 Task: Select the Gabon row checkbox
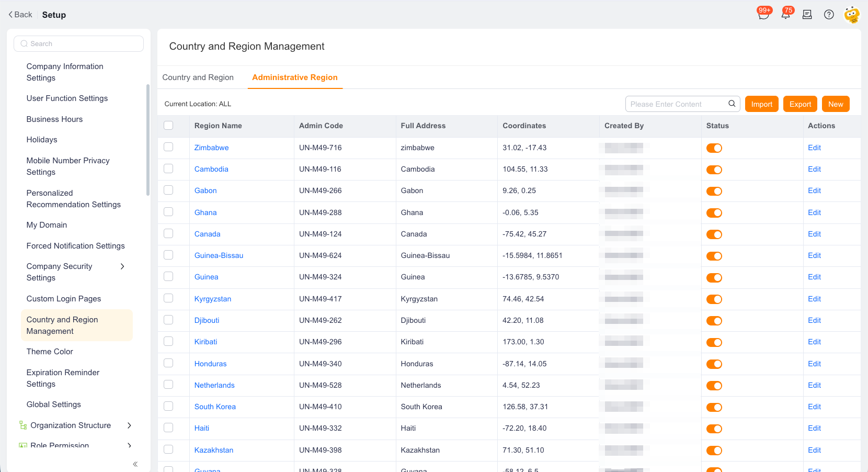click(x=168, y=190)
